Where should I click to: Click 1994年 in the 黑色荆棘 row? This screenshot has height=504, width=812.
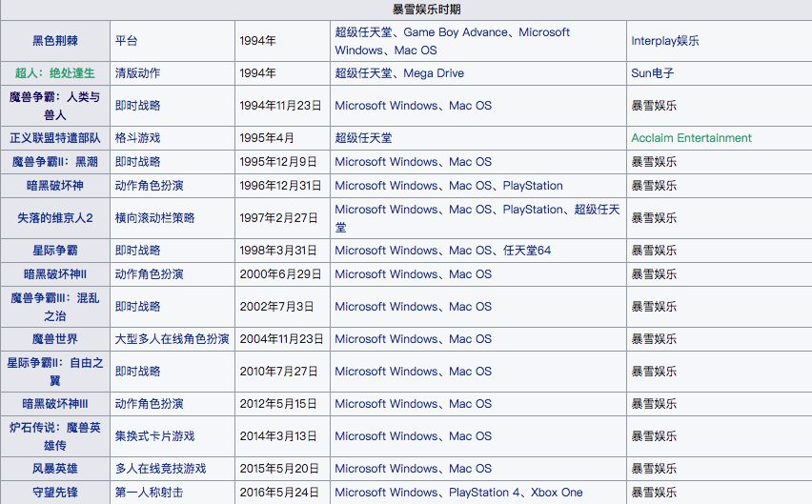click(258, 41)
